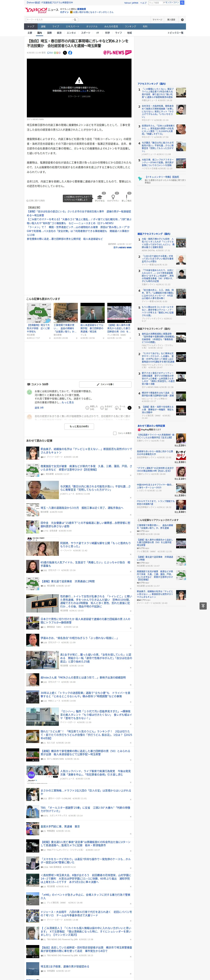Click the 学びがある graduation cap reaction
The height and width of the screenshot is (980, 210).
coord(100,197)
